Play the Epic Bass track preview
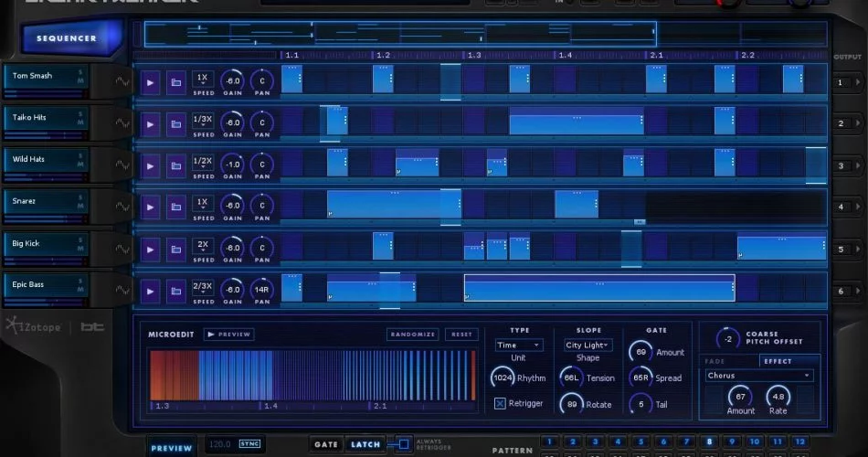This screenshot has width=868, height=457. click(150, 291)
